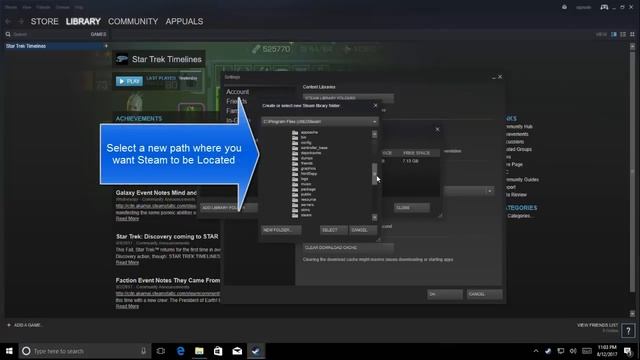
Task: Click the folder list scrollbar thumb
Action: (x=374, y=174)
